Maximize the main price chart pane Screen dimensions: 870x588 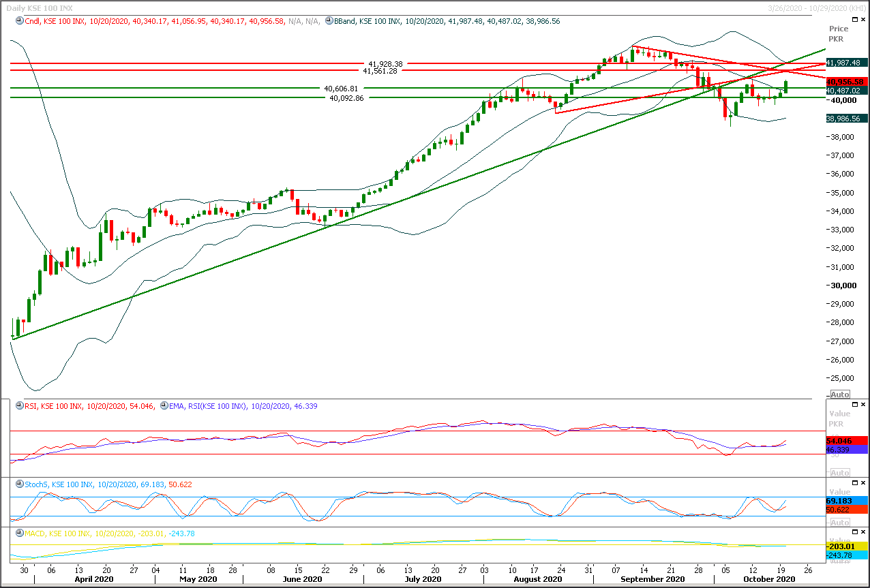(855, 21)
